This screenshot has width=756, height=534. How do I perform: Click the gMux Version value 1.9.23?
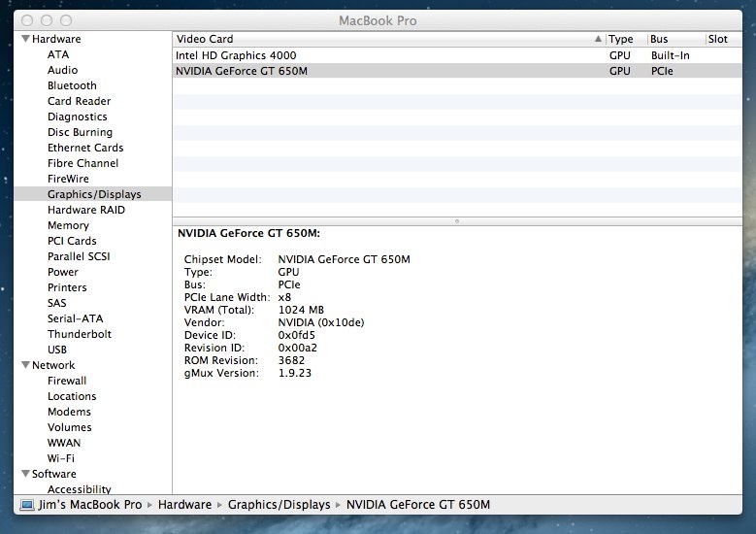[295, 373]
